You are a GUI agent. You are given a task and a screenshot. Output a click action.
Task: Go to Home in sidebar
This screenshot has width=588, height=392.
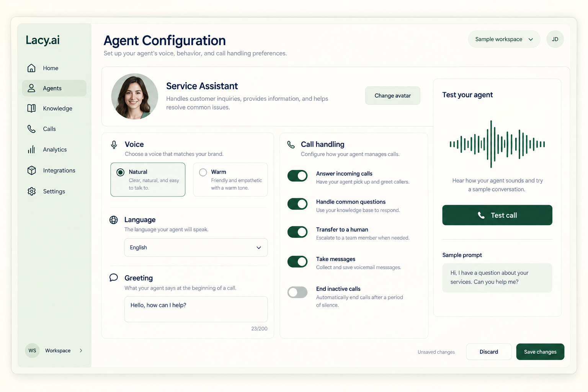54,68
